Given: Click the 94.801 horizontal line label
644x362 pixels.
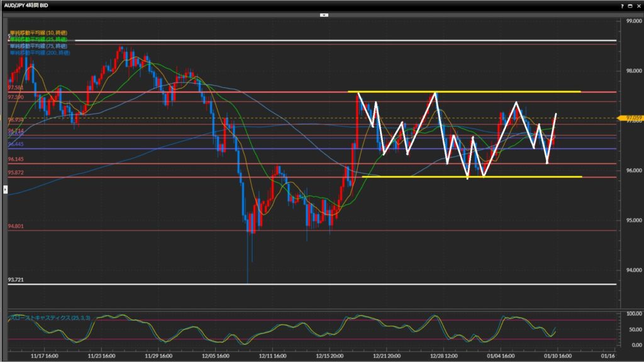Looking at the screenshot, I should point(16,226).
